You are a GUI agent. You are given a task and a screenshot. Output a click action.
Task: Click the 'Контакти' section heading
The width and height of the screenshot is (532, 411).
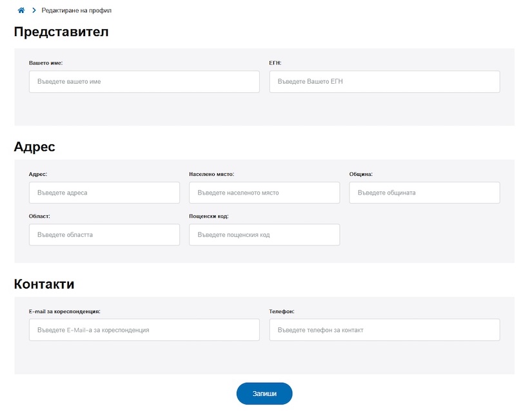[x=44, y=284]
